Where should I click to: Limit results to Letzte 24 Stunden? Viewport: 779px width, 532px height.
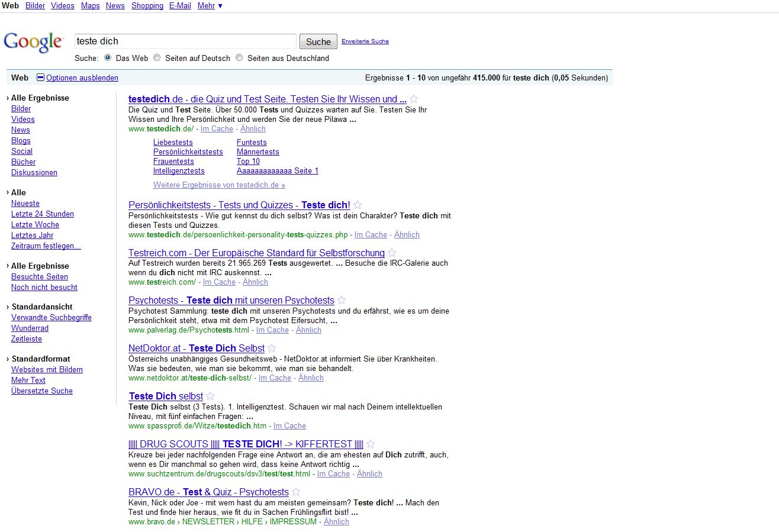[43, 214]
